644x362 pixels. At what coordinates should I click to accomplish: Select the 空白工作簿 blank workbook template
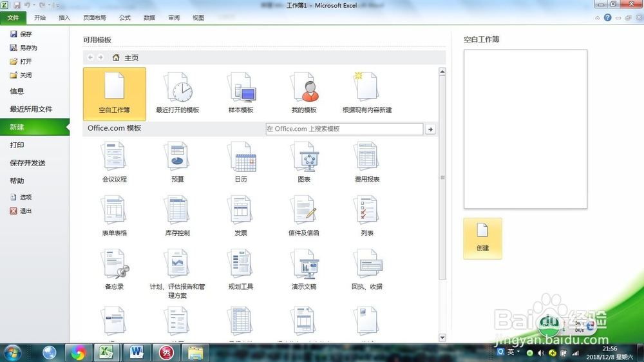tap(114, 94)
